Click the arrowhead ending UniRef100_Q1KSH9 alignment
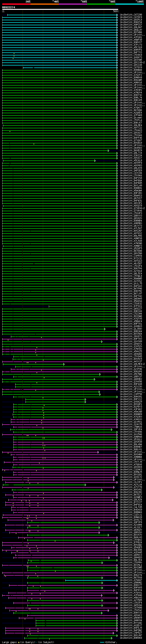The height and width of the screenshot is (644, 146). tap(102, 342)
